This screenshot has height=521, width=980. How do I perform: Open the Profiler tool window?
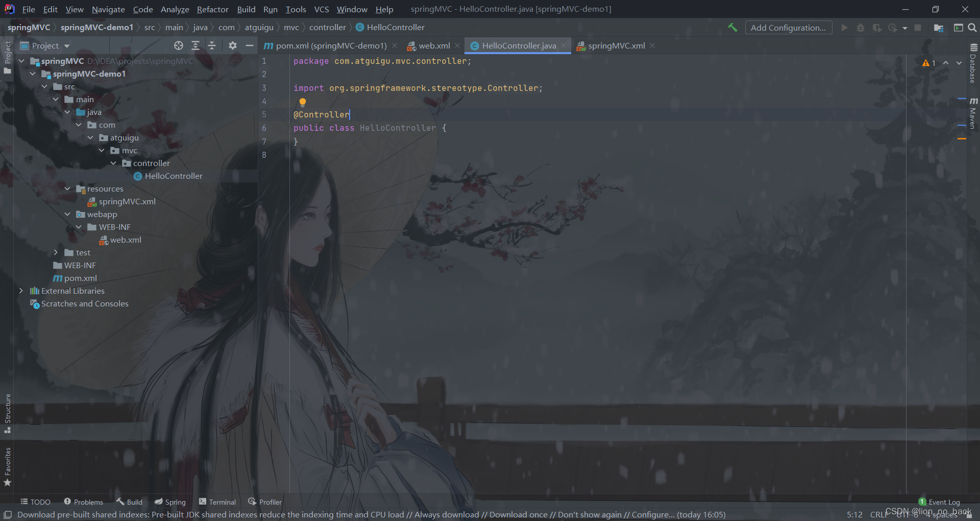coord(265,502)
